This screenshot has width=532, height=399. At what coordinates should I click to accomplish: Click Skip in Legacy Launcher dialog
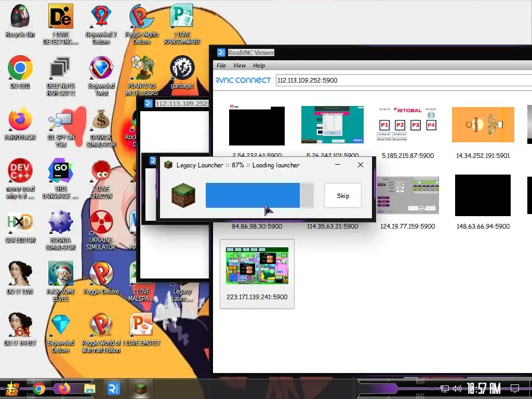tap(343, 195)
